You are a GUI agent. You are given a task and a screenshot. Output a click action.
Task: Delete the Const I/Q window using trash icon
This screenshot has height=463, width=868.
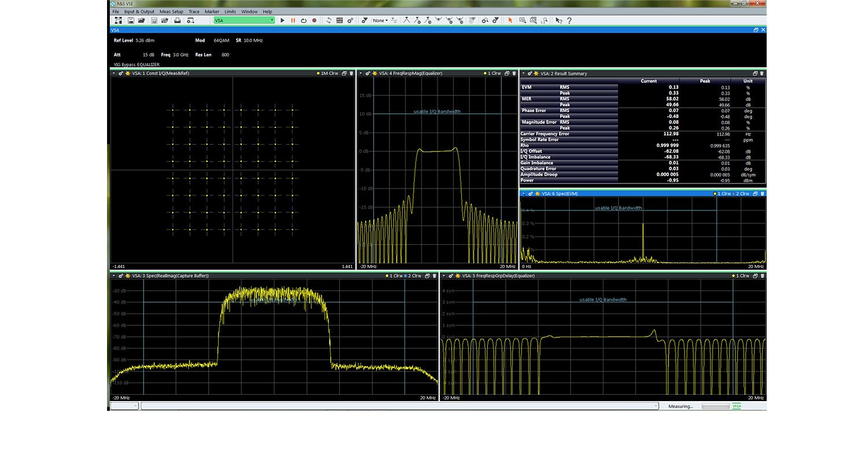click(351, 74)
